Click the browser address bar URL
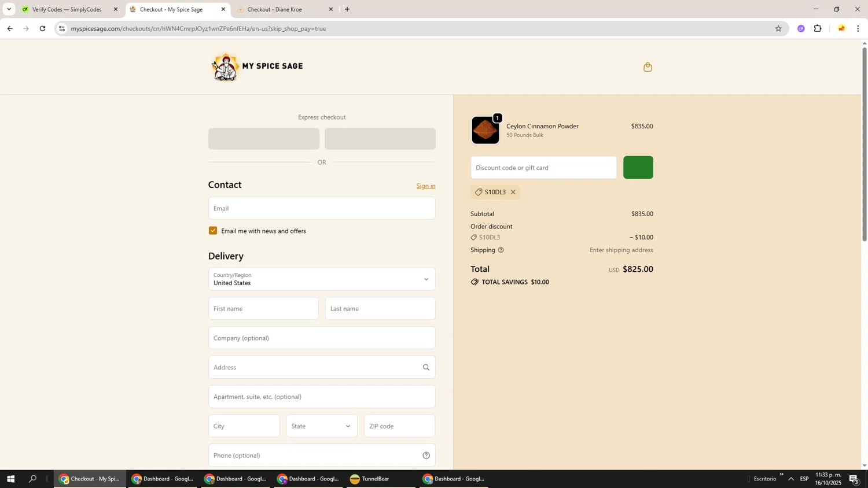Screen dimensions: 868x488 point(198,28)
